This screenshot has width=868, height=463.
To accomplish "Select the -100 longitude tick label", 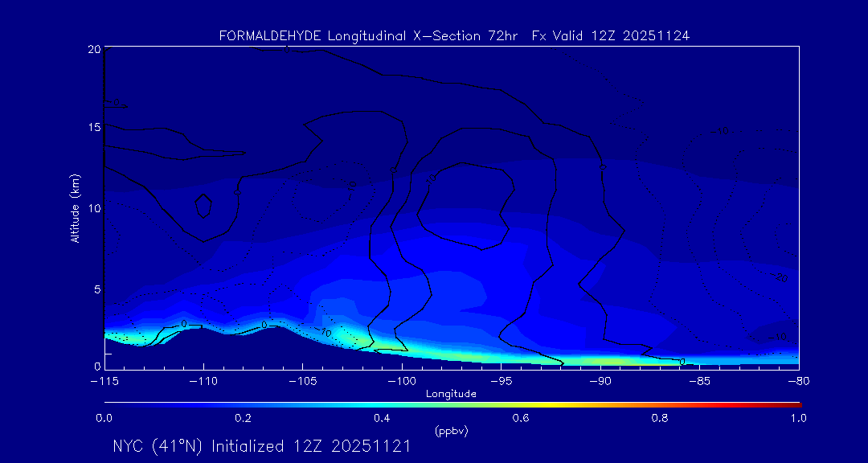I will click(401, 380).
